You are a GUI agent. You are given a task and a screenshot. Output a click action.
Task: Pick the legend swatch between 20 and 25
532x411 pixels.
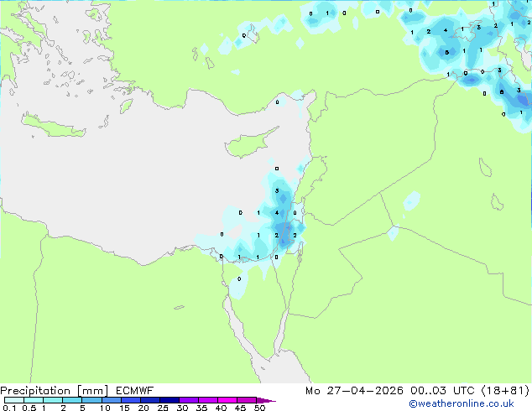click(x=150, y=400)
